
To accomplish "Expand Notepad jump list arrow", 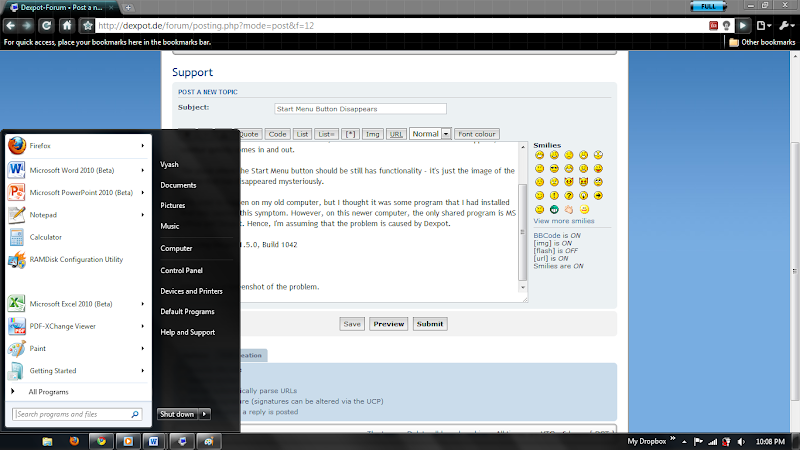I will point(143,215).
